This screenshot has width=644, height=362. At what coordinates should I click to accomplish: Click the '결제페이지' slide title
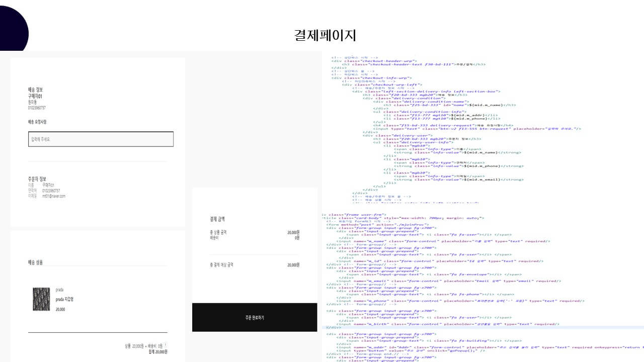click(325, 35)
